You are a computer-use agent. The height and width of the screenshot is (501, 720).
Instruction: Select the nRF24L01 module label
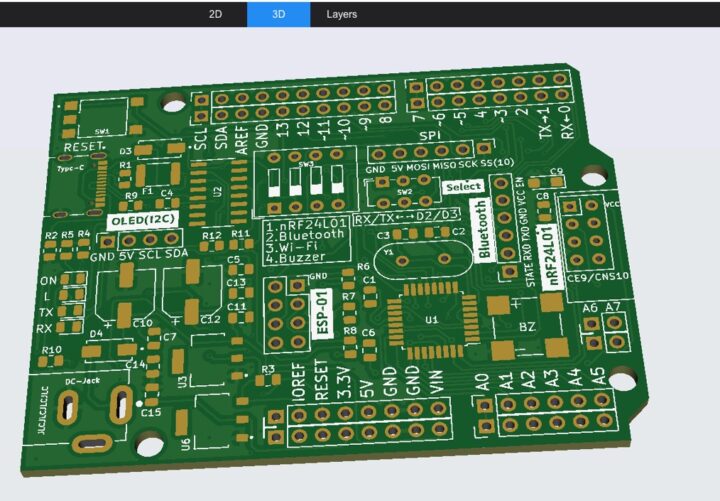click(x=549, y=258)
